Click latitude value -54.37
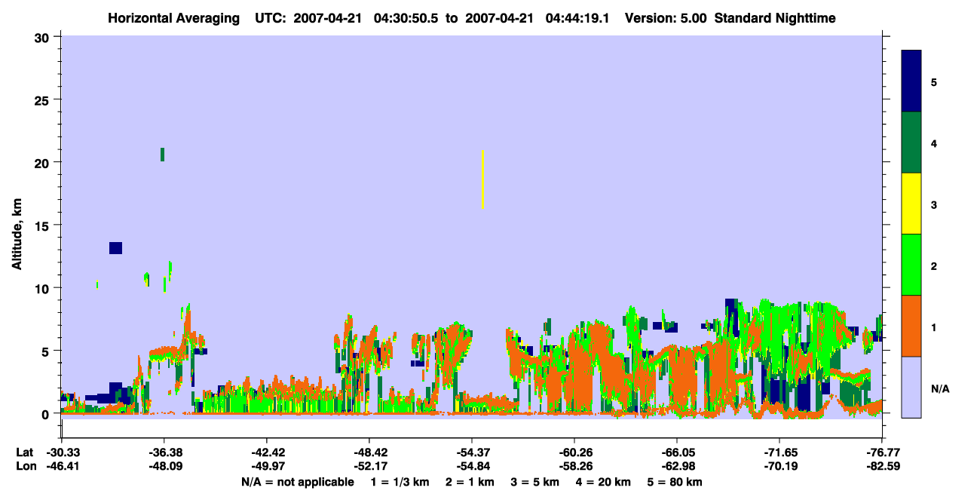Viewport: 980px width, 503px height. click(472, 452)
